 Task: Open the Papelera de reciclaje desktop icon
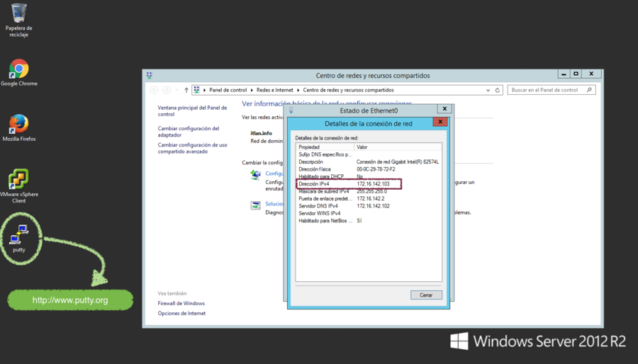19,14
